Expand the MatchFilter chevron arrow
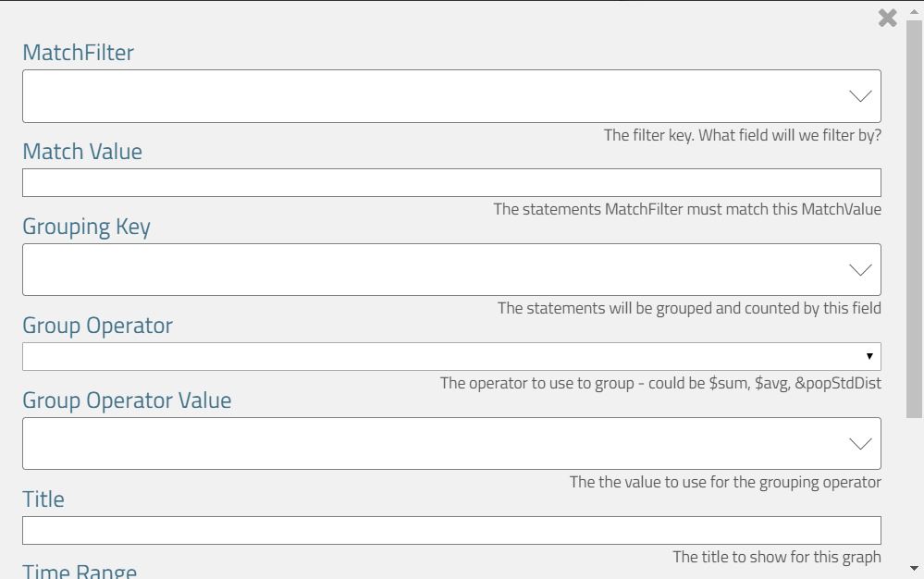The image size is (924, 579). (860, 96)
